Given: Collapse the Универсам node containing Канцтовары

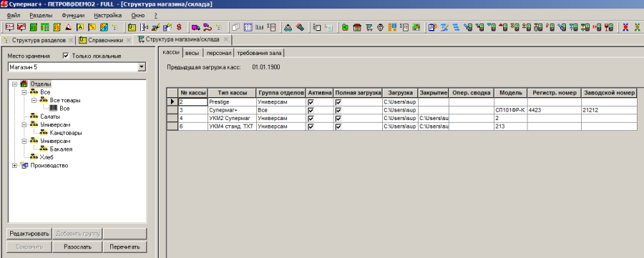Looking at the screenshot, I should [24, 124].
